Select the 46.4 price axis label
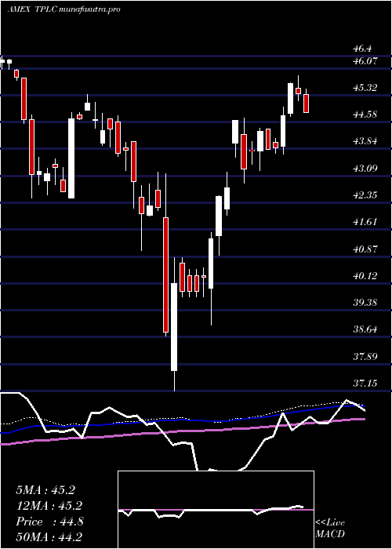 click(362, 49)
